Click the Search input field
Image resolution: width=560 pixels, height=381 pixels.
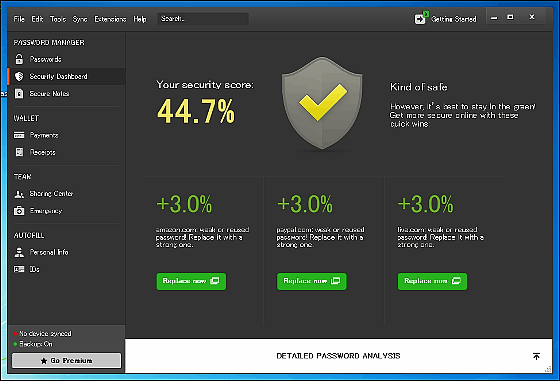coord(203,19)
